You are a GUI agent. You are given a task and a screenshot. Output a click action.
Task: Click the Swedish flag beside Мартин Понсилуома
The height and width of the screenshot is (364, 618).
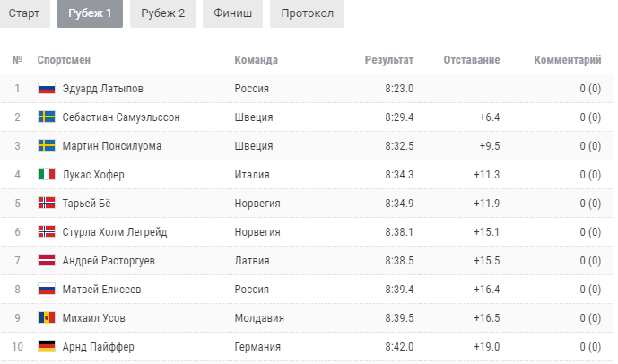[47, 145]
